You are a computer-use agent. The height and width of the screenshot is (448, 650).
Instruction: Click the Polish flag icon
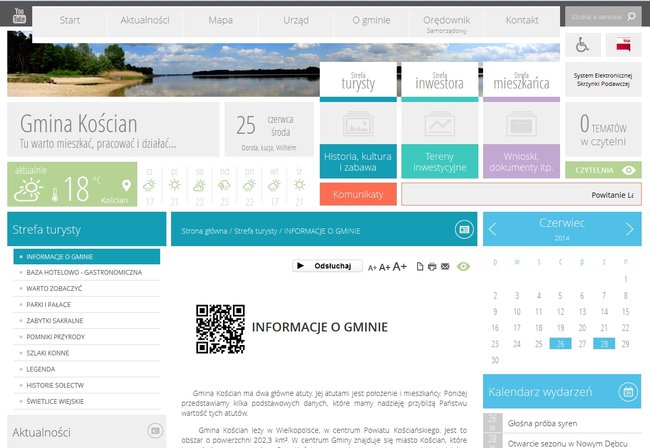(625, 45)
